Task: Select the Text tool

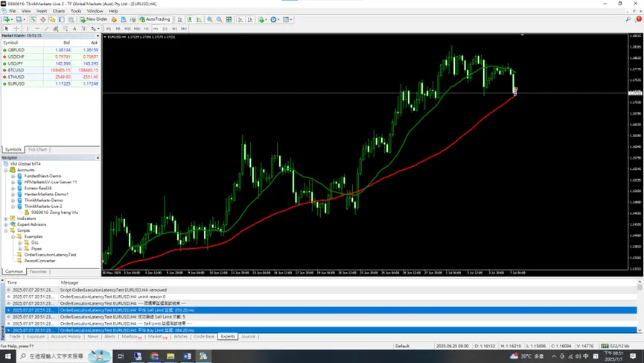Action: (x=74, y=29)
